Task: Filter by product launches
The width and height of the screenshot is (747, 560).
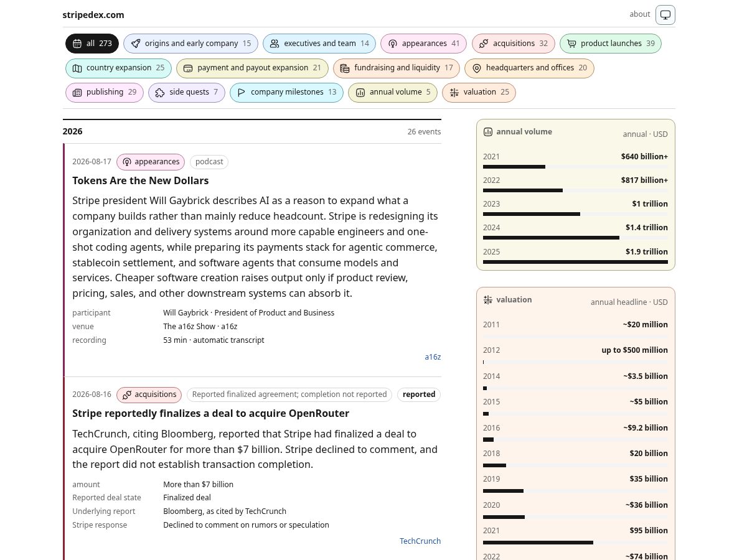Action: point(611,44)
